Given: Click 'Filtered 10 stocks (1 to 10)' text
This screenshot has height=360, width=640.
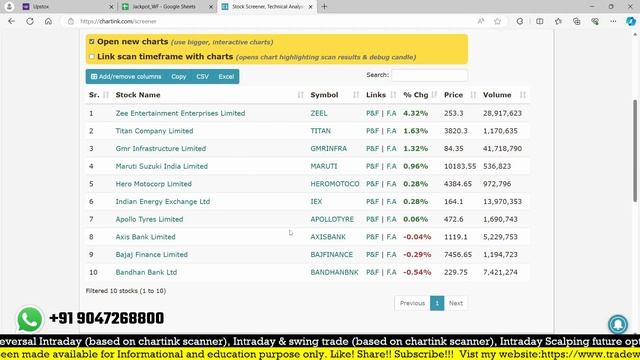Looking at the screenshot, I should tap(126, 291).
